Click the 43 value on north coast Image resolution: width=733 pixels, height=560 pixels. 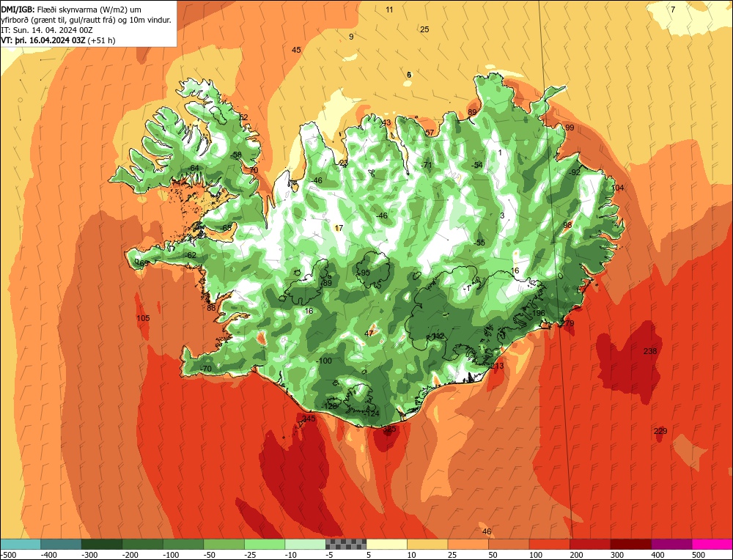point(386,123)
